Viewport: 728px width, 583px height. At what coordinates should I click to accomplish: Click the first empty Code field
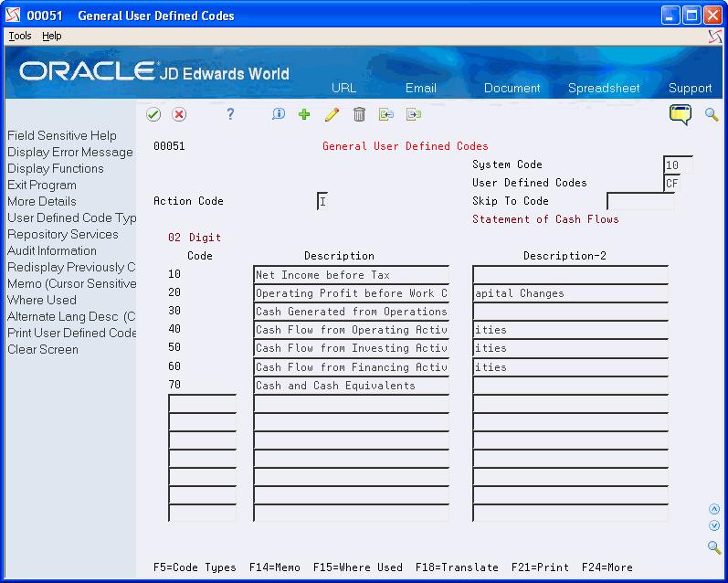203,404
